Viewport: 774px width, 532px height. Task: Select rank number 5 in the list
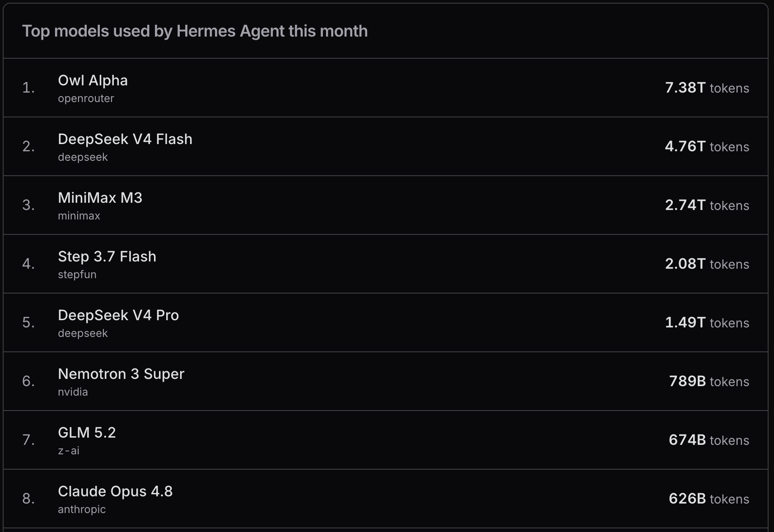28,322
